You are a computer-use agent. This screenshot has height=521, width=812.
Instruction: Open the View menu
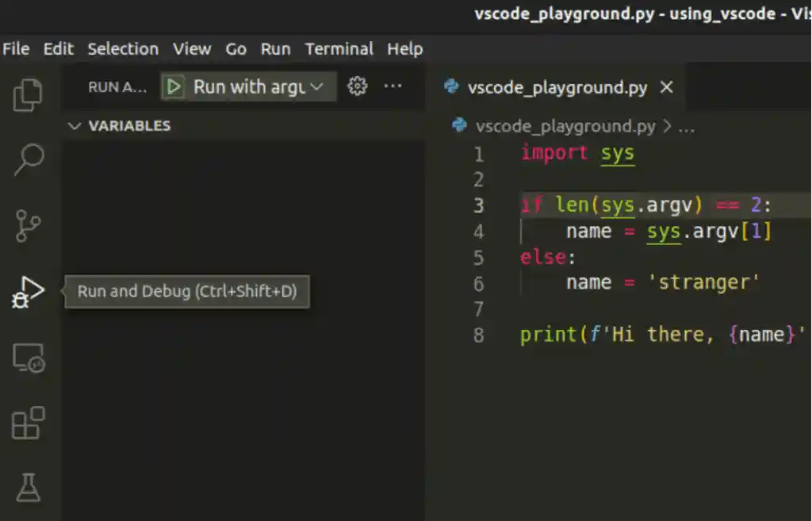192,48
